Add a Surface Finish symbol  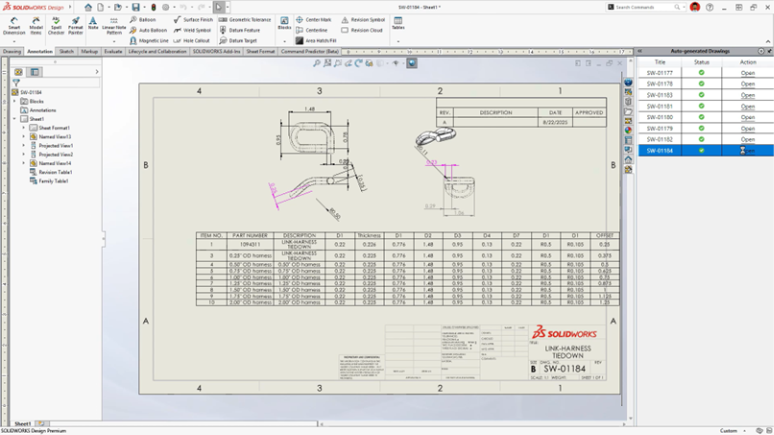coord(192,19)
